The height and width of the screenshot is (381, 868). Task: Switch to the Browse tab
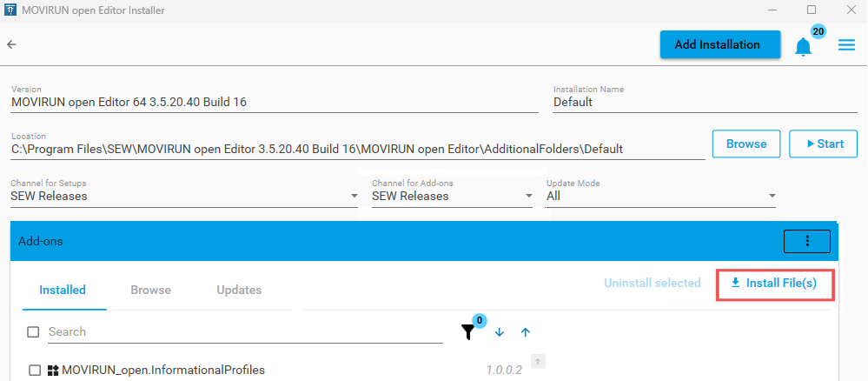[x=150, y=290]
